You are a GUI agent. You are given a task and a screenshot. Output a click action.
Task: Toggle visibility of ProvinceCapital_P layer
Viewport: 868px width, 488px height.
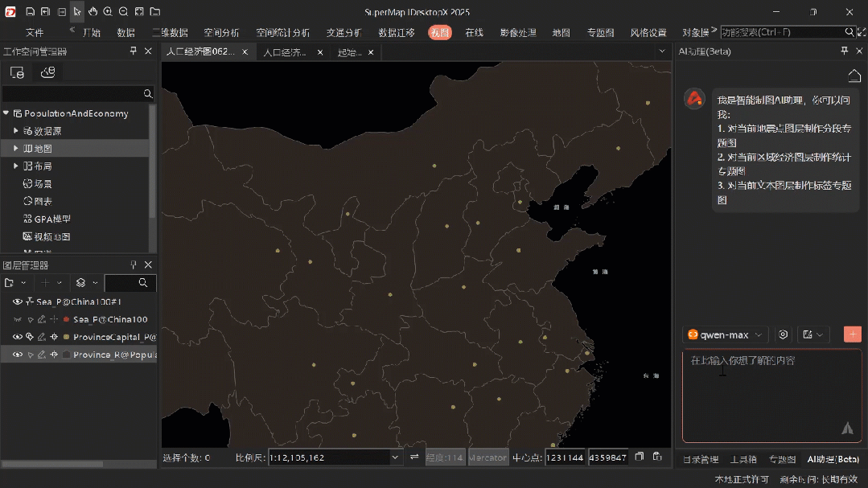[18, 336]
